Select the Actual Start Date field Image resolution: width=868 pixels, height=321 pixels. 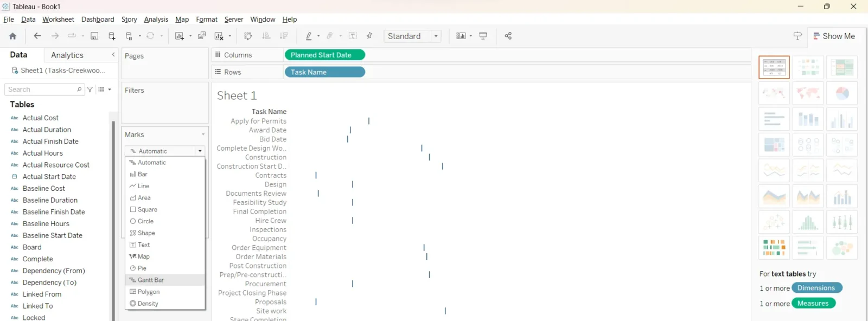pos(49,177)
